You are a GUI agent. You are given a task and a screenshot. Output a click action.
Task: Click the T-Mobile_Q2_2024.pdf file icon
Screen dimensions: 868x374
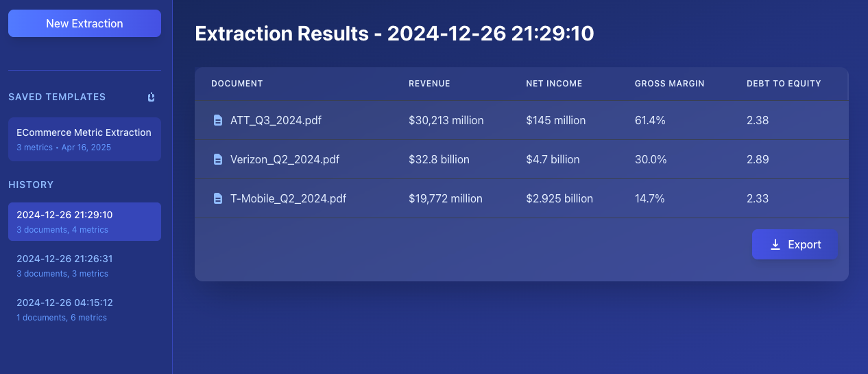218,199
